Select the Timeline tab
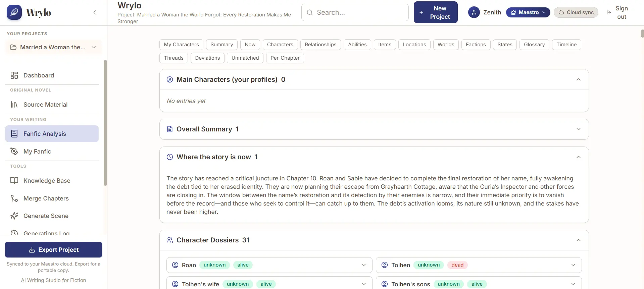 coord(566,45)
